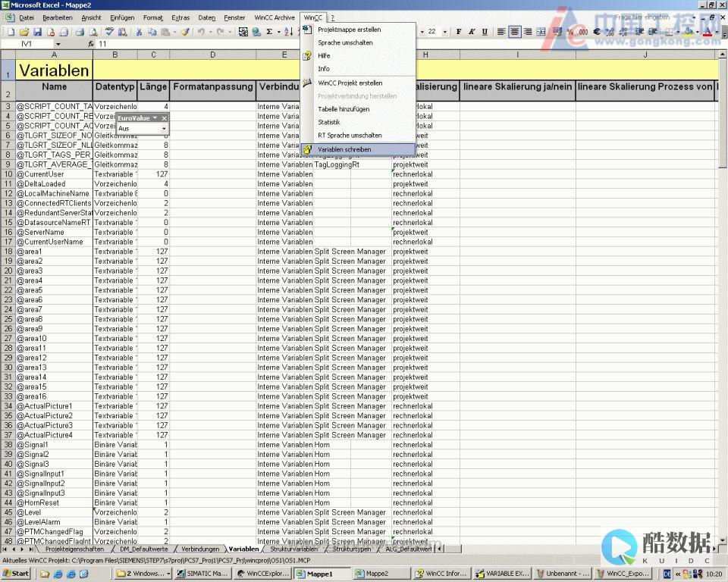Switch to the DM_Defaultwerte sheet tab
This screenshot has width=728, height=582.
[144, 549]
